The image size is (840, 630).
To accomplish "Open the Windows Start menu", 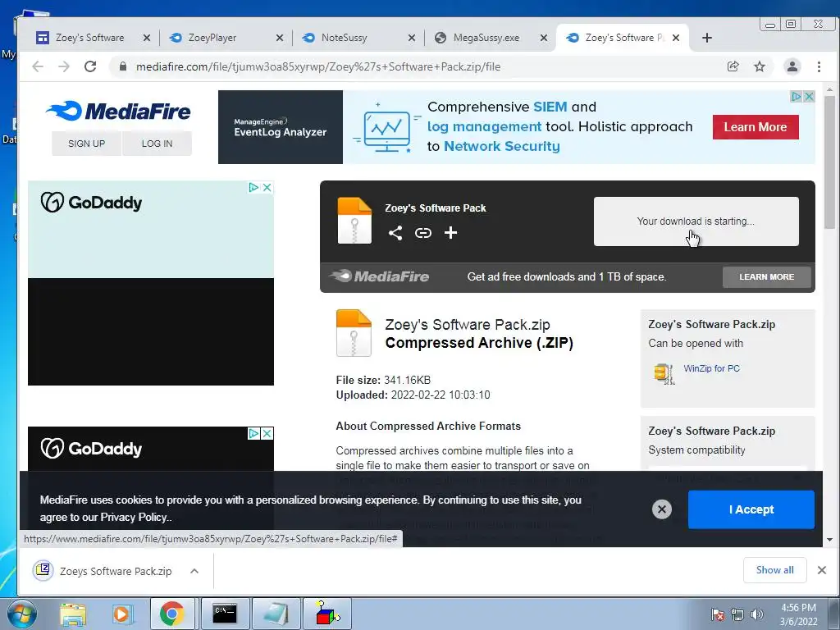I will click(21, 614).
